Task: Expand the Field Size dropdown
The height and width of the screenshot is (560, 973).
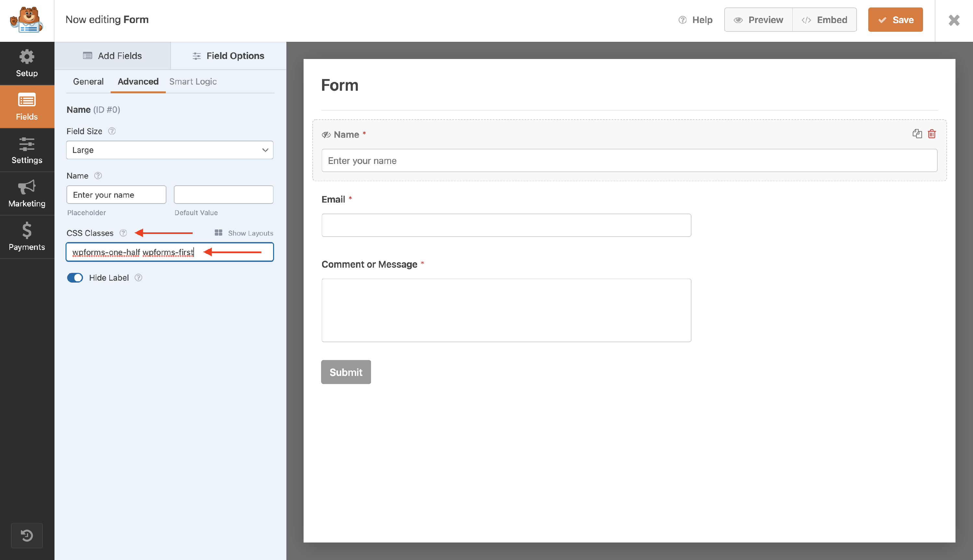Action: [x=170, y=150]
